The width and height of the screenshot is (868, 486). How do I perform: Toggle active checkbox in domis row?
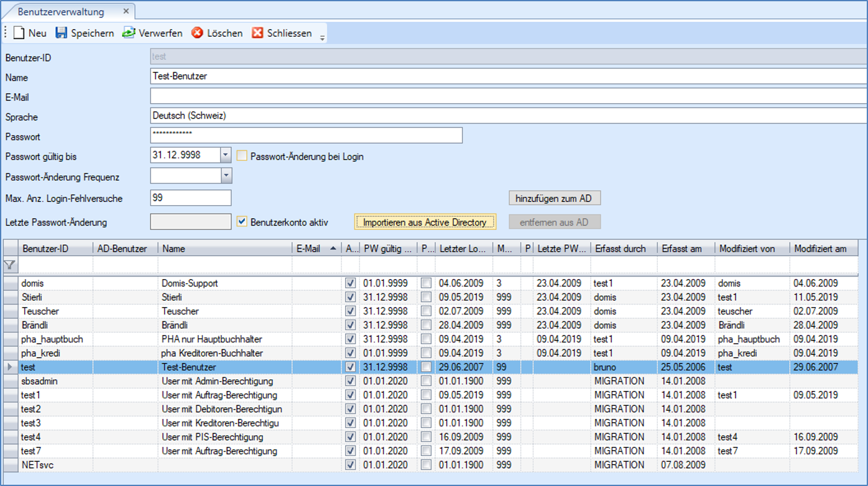[351, 283]
